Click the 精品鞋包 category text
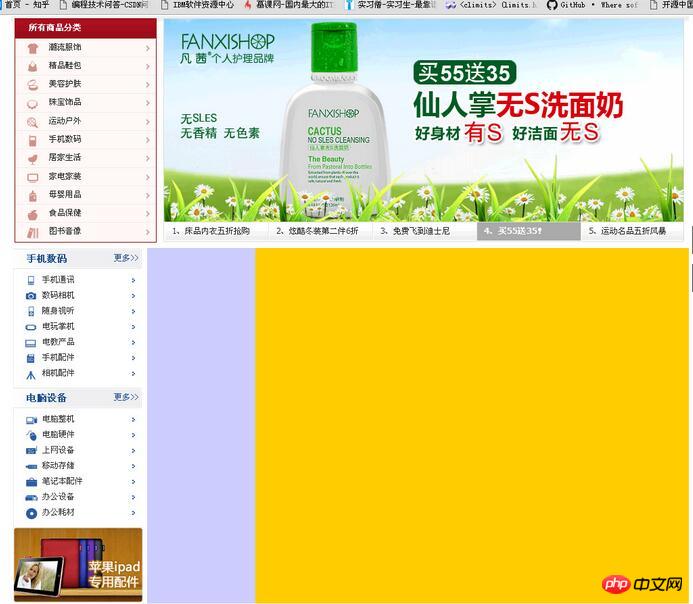The height and width of the screenshot is (604, 693). pyautogui.click(x=65, y=65)
